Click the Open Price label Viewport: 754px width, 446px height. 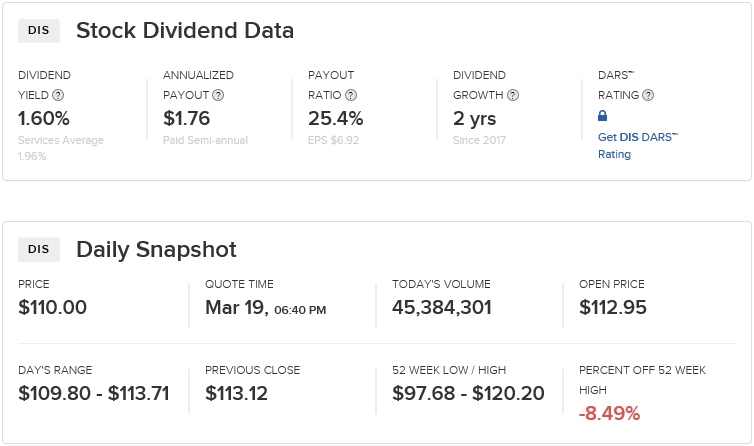pos(612,284)
